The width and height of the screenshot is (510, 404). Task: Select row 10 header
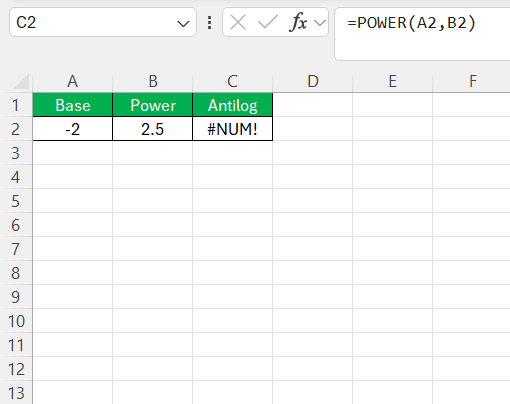tap(16, 321)
